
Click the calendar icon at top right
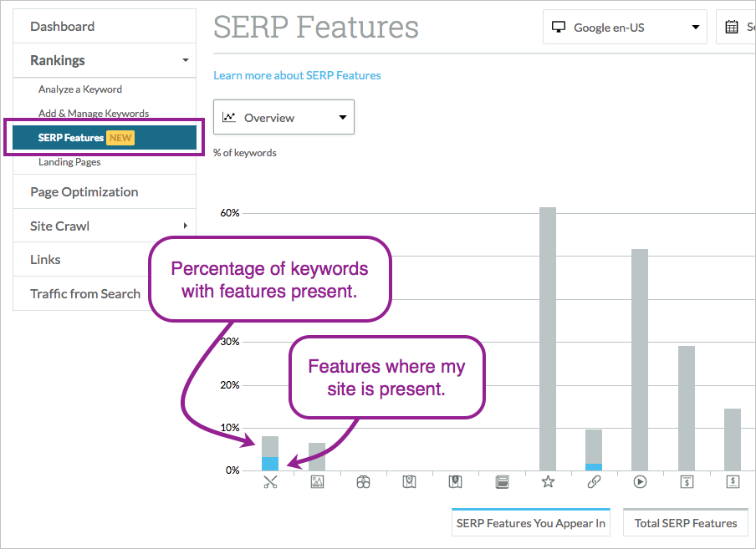[x=732, y=27]
